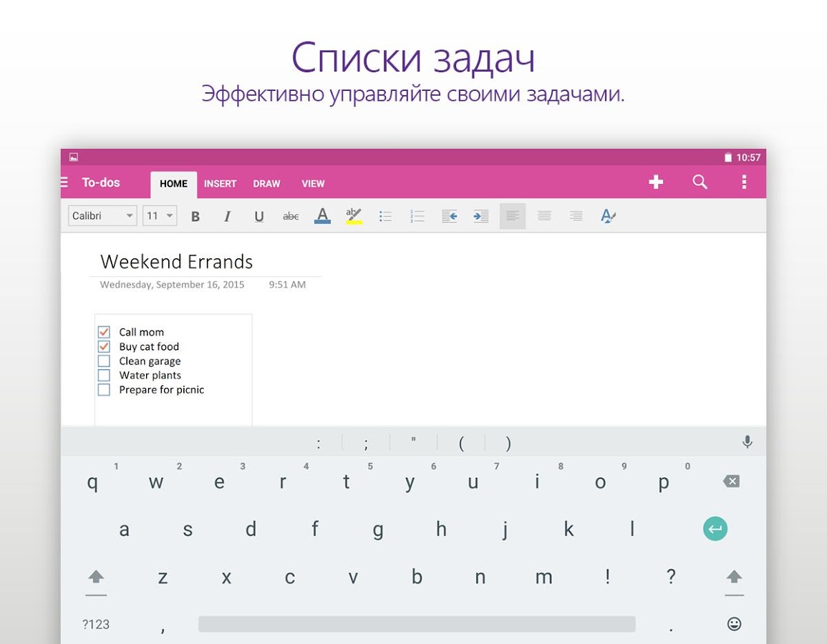Toggle Italic formatting
The height and width of the screenshot is (644, 827).
pos(227,216)
